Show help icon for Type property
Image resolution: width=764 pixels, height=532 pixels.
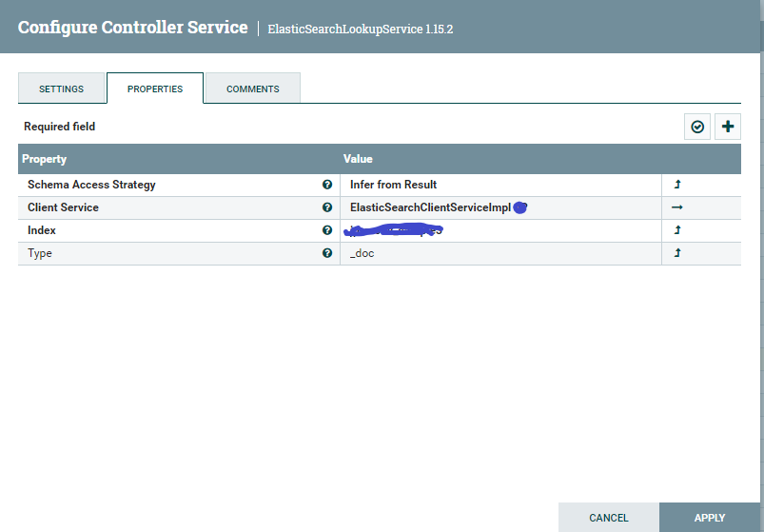pos(327,253)
